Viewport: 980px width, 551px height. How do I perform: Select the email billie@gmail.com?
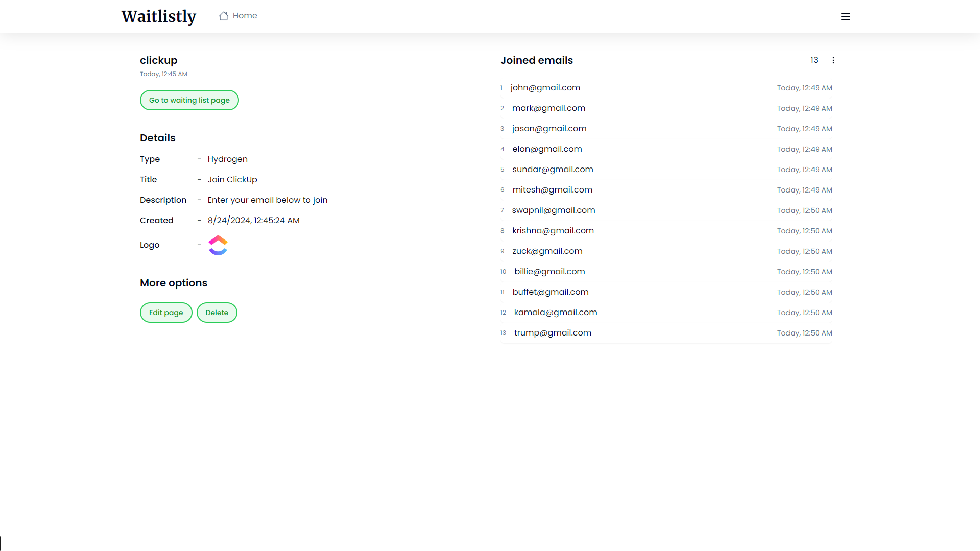(550, 272)
